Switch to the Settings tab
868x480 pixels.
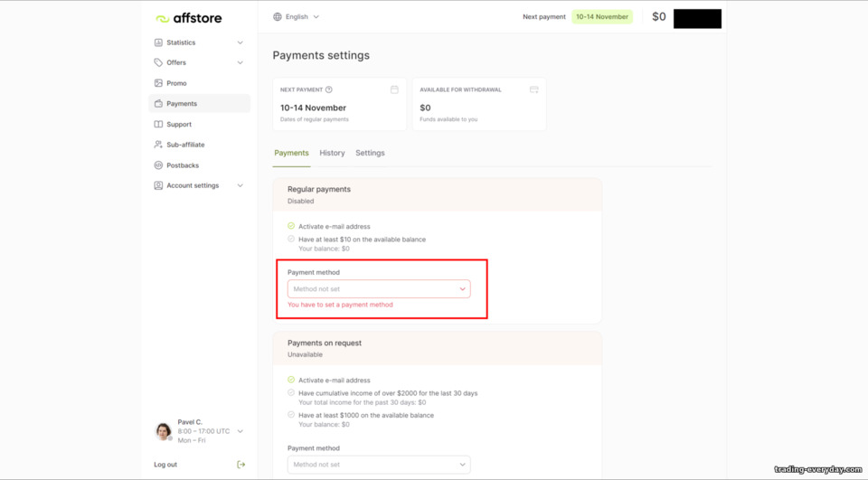pyautogui.click(x=370, y=153)
